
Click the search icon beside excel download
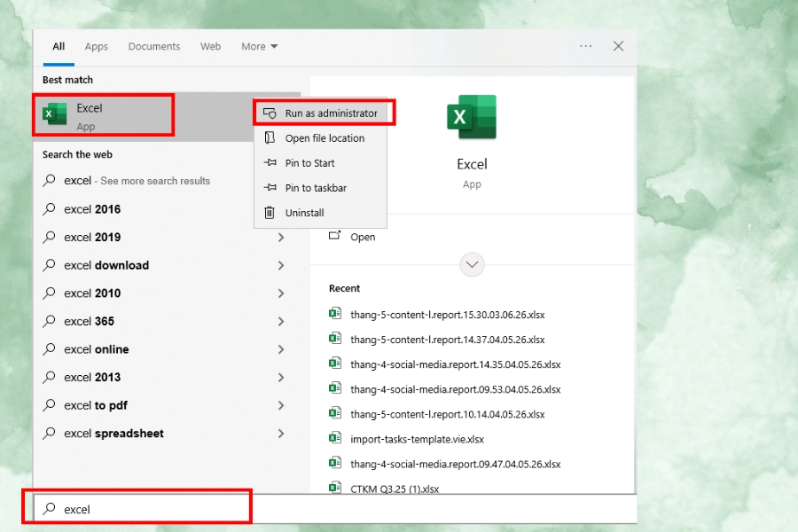49,265
